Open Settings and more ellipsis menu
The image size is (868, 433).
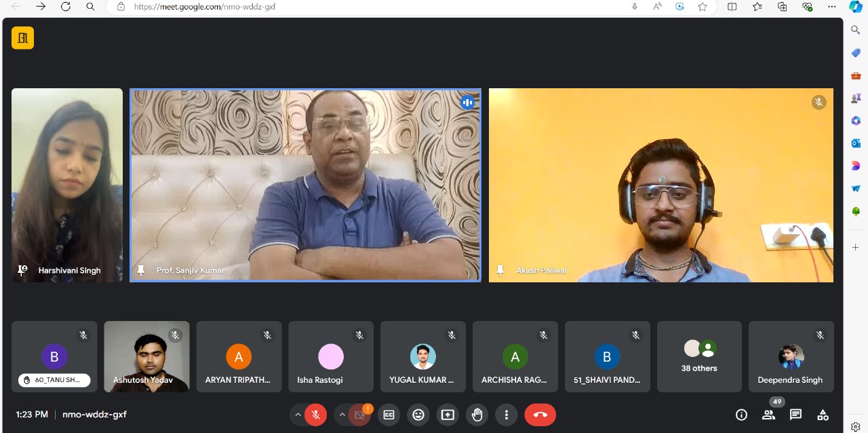point(832,7)
